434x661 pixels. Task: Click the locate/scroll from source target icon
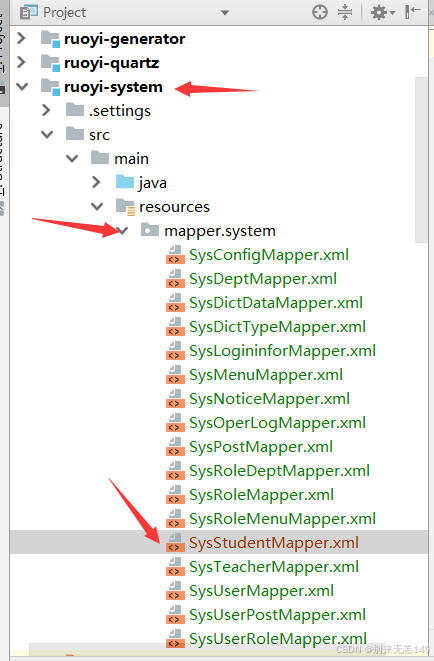coord(320,12)
